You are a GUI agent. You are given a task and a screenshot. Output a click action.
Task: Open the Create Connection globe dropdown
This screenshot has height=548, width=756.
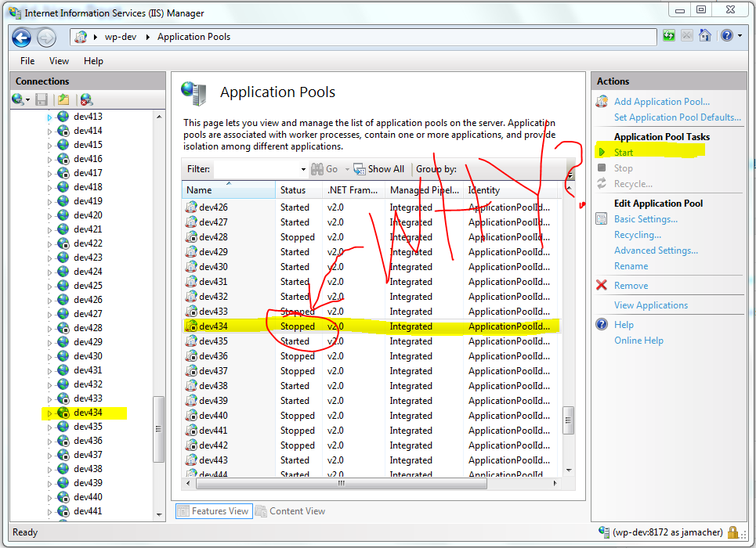pyautogui.click(x=20, y=99)
